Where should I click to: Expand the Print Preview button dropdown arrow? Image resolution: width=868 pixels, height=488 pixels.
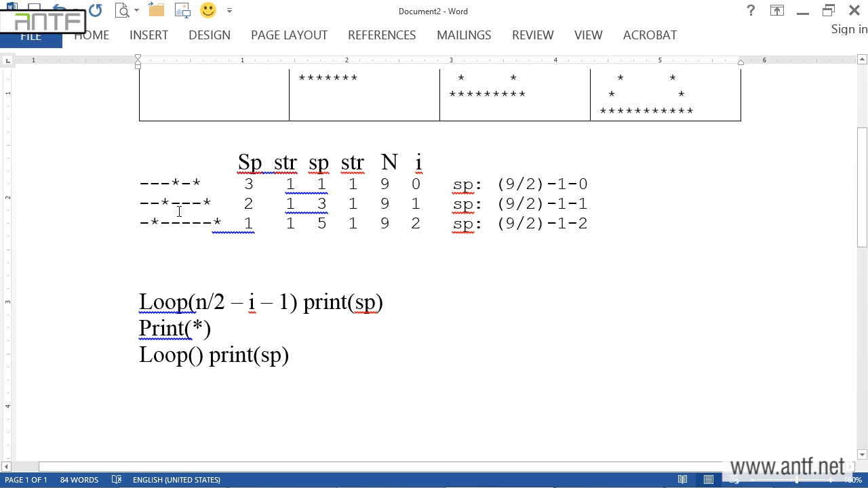pyautogui.click(x=136, y=11)
